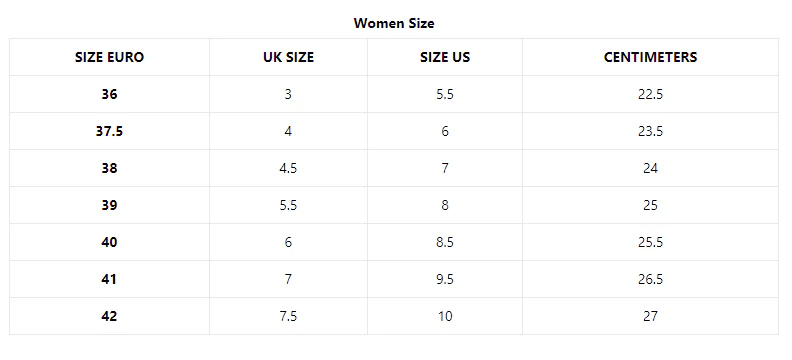This screenshot has height=360, width=792.
Task: Select the SIZE EURO column header
Action: coord(110,57)
